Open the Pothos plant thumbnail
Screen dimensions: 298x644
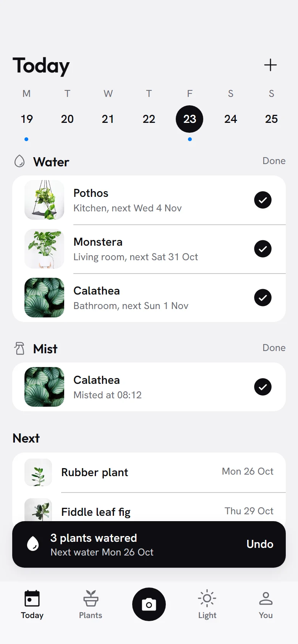pyautogui.click(x=44, y=200)
